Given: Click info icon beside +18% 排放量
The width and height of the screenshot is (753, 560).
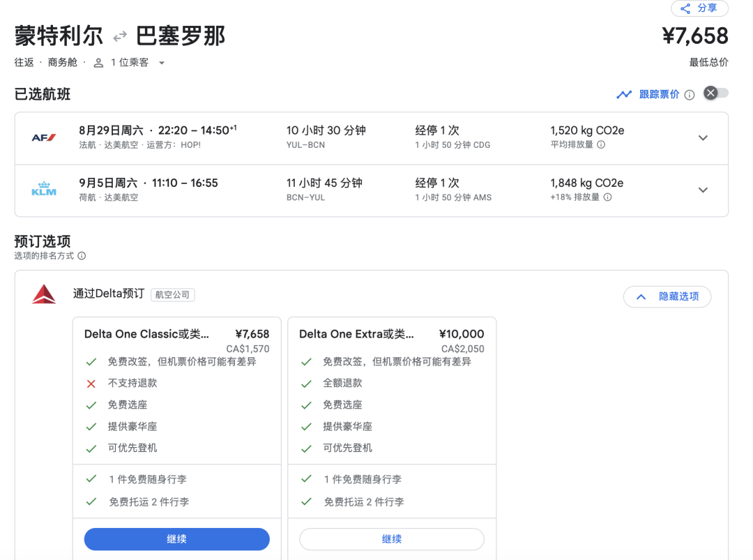Looking at the screenshot, I should (x=607, y=197).
